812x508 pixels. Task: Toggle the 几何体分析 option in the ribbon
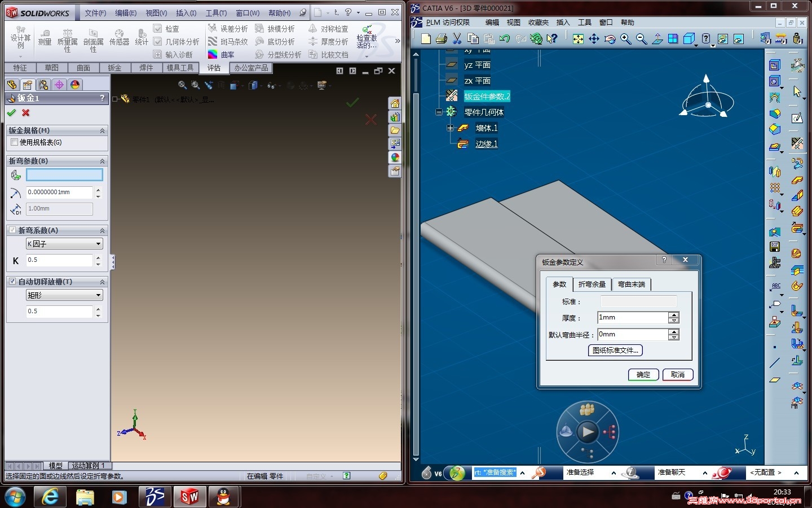tap(158, 42)
